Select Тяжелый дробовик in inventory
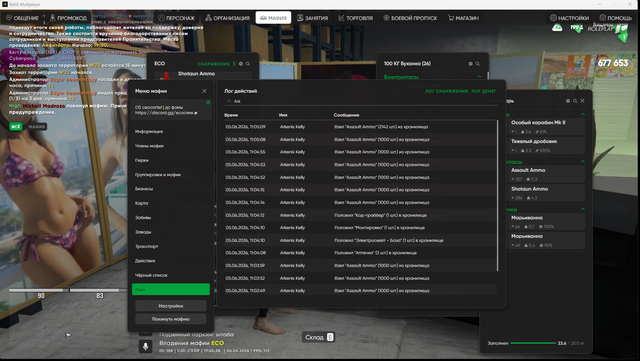This screenshot has height=361, width=640. pyautogui.click(x=546, y=145)
